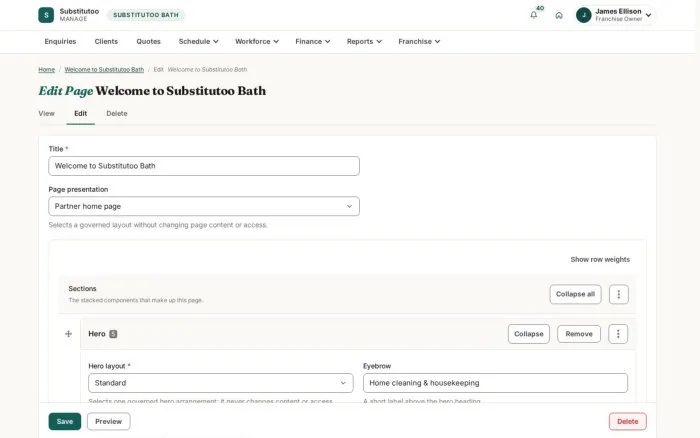Collapse the Hero section
700x438 pixels.
[529, 334]
